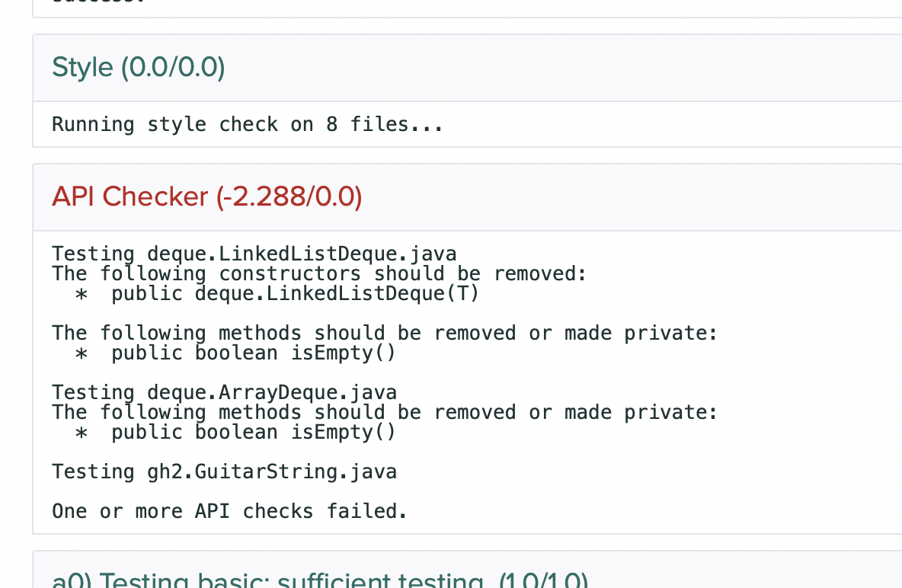Click the 'Testing gh2.GuitarString.java' line

224,471
